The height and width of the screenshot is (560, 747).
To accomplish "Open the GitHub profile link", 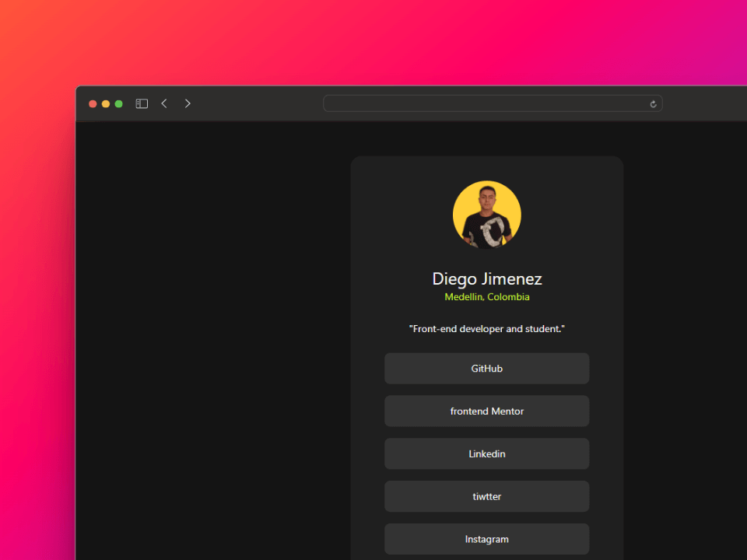I will click(x=487, y=369).
